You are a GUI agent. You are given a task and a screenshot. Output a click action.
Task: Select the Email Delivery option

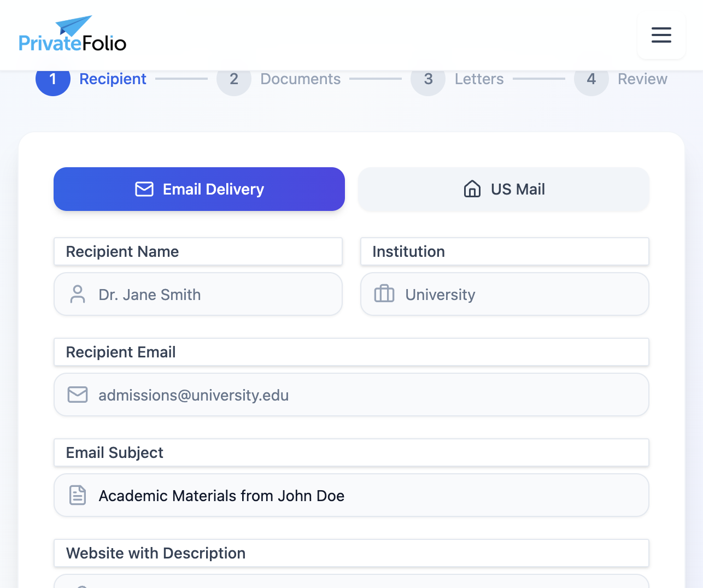199,189
